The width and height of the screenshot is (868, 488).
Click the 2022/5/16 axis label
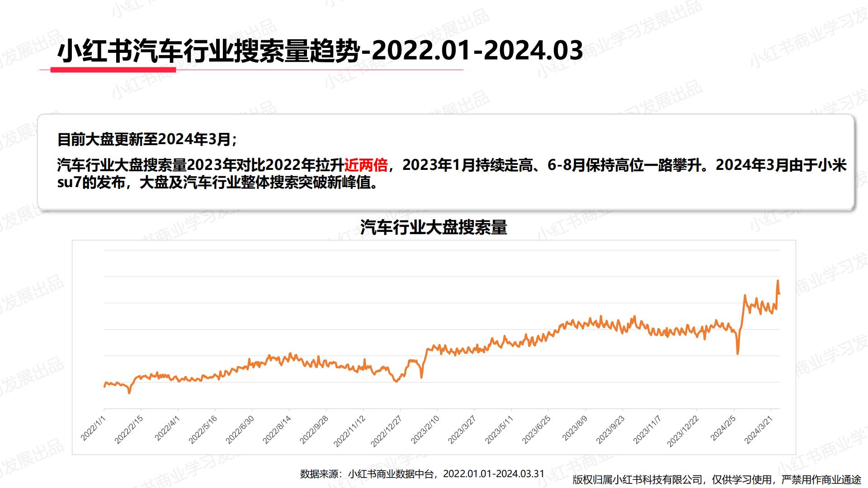203,430
